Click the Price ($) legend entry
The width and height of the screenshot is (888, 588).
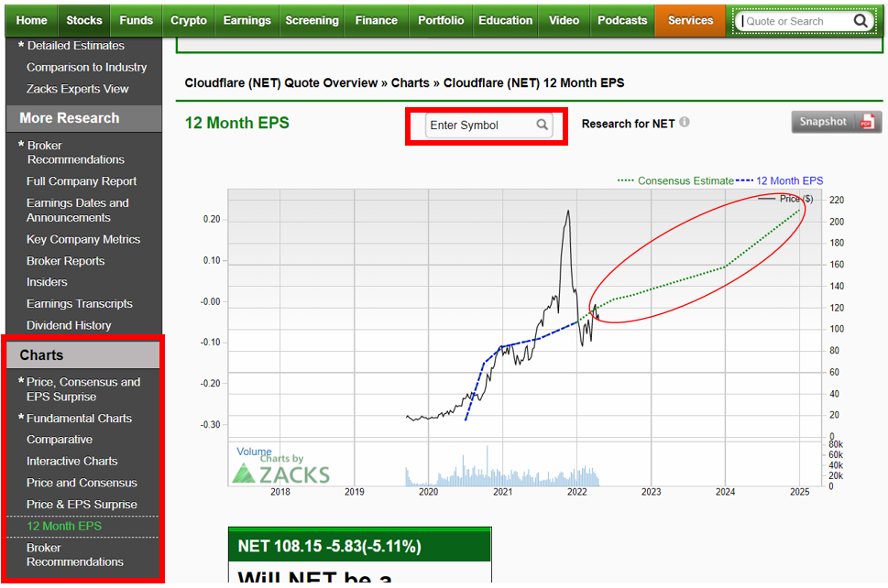point(786,199)
